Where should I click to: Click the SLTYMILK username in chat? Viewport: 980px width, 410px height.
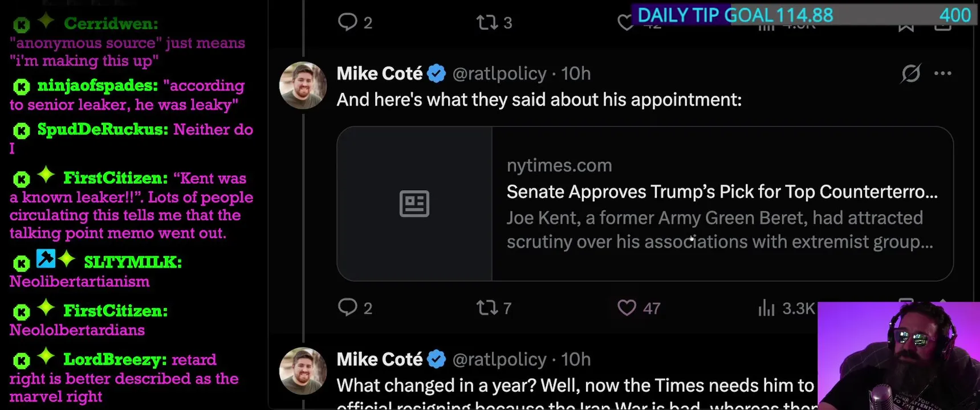point(132,262)
